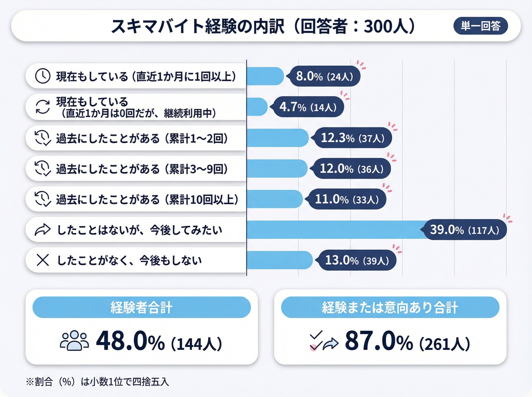Screen dimensions: 532x397
Task: Click the circular refresh arrows icon
Action: (43, 107)
